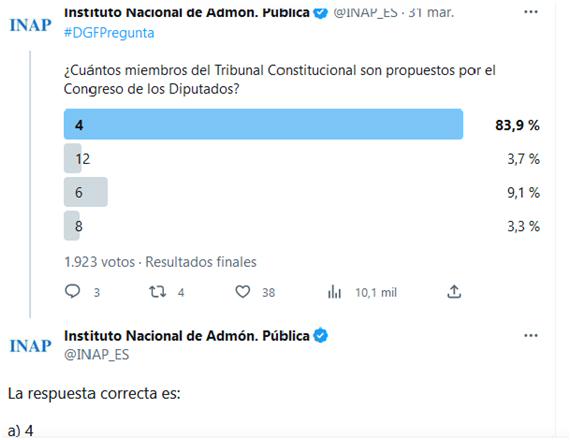Click the reply speech bubble icon
This screenshot has width=571, height=440.
(72, 291)
